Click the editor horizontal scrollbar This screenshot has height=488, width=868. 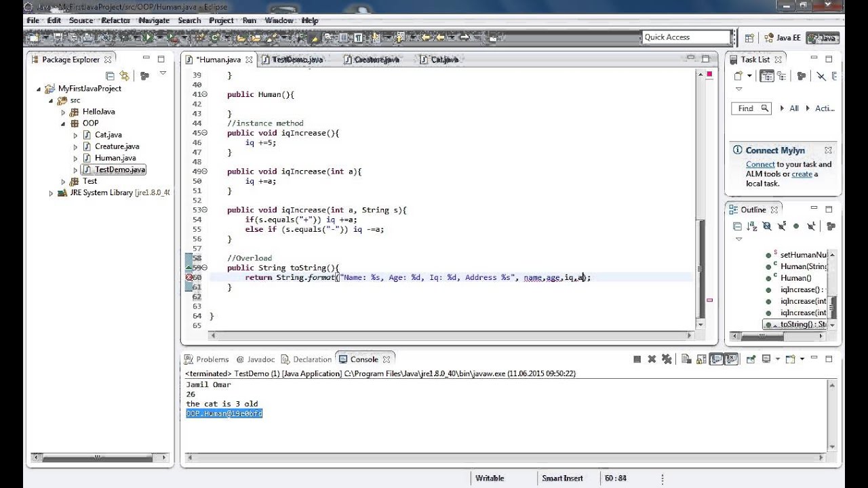tap(451, 335)
